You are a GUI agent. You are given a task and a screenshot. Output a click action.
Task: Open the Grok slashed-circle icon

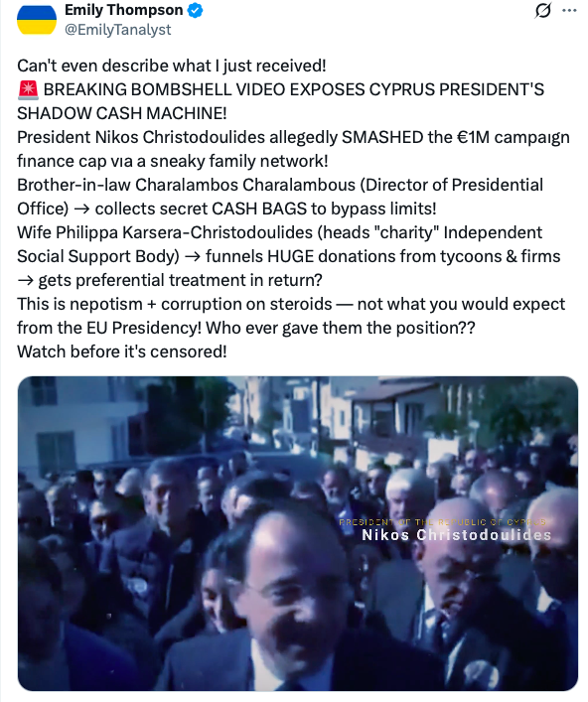point(542,10)
